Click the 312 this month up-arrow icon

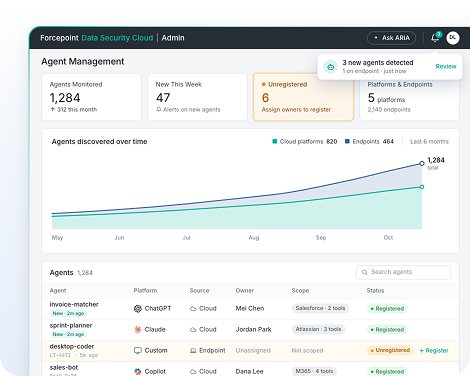coord(53,109)
